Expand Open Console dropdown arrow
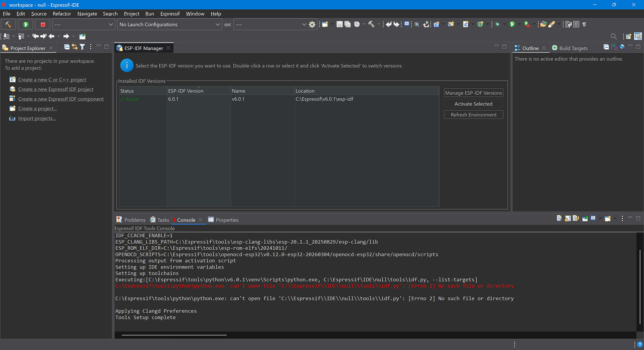Viewport: 644px width, 350px height. (615, 218)
